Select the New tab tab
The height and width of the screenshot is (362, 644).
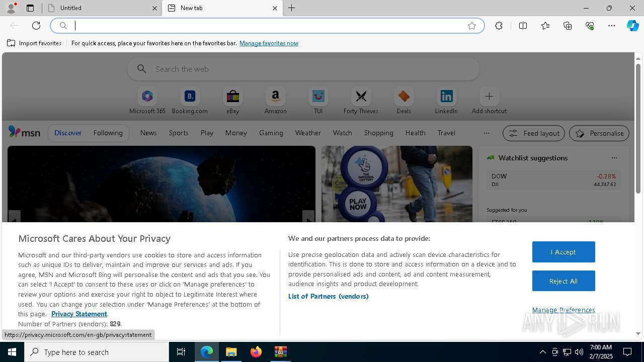click(222, 8)
